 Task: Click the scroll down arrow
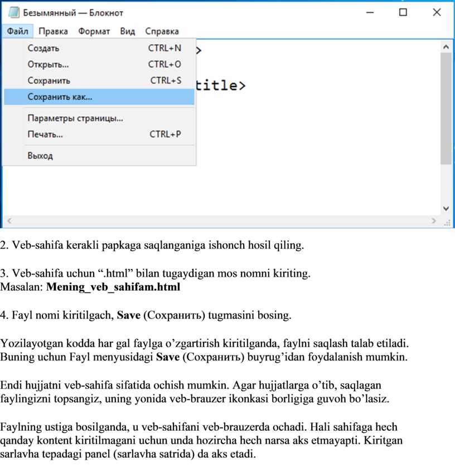[447, 208]
